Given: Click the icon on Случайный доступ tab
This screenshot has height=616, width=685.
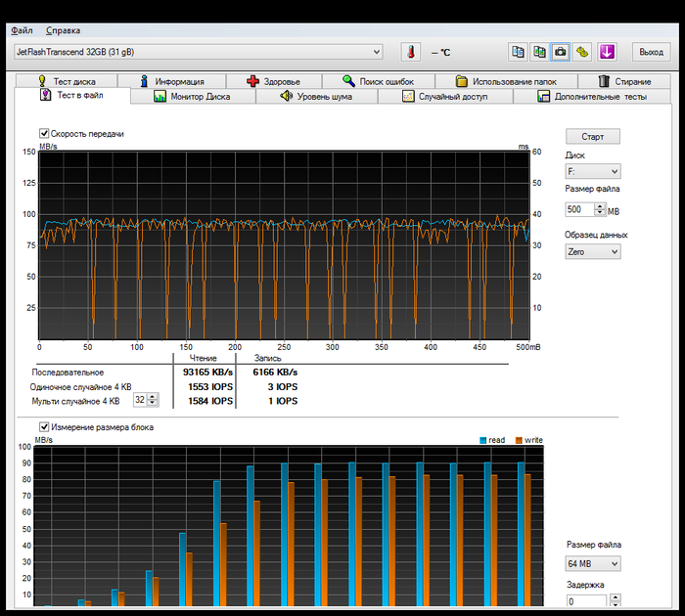Looking at the screenshot, I should tap(408, 96).
